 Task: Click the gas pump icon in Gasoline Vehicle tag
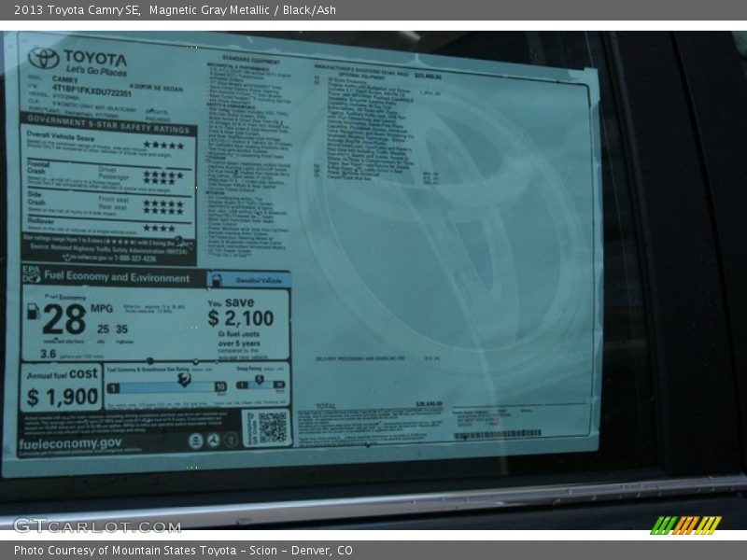[216, 280]
